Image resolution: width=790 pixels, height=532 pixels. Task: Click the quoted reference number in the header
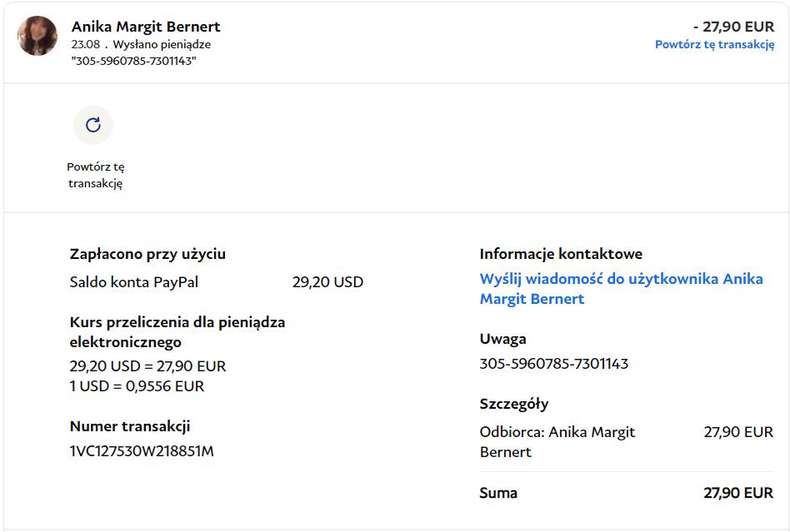[x=134, y=61]
